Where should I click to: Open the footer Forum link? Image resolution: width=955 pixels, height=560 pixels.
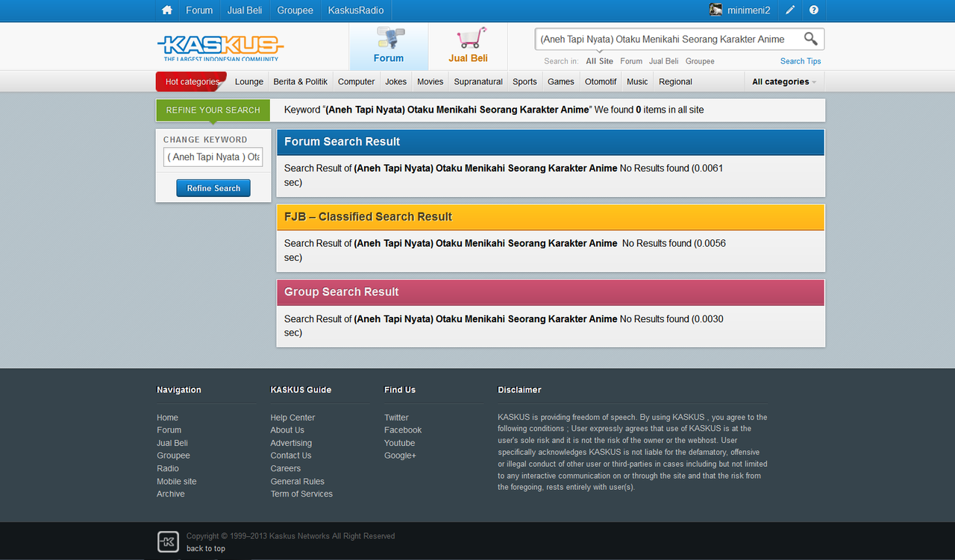(169, 430)
